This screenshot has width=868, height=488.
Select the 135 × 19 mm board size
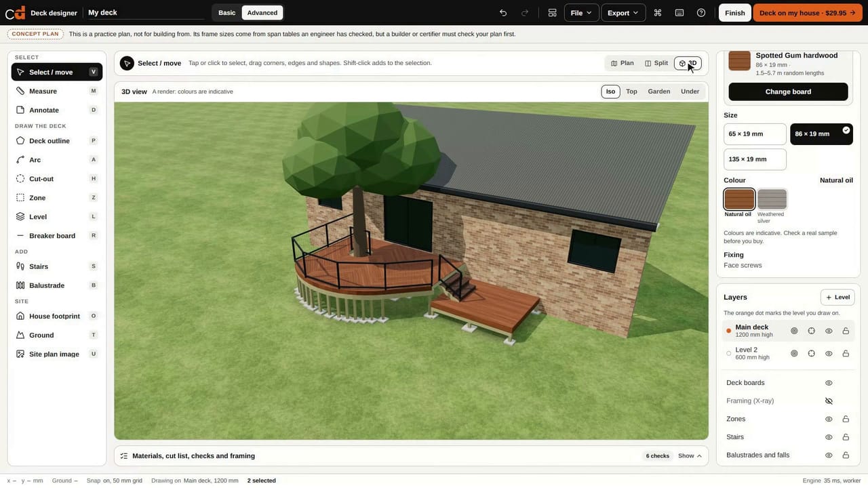tap(755, 159)
